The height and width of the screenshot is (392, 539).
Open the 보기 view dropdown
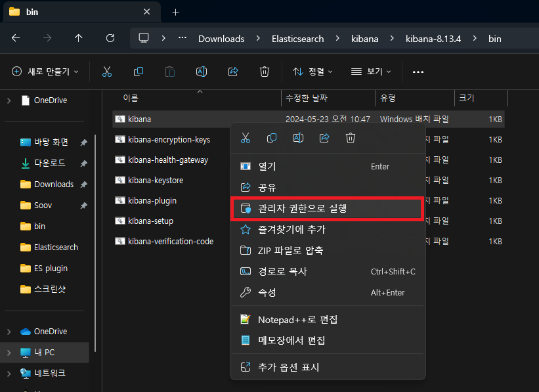click(371, 72)
